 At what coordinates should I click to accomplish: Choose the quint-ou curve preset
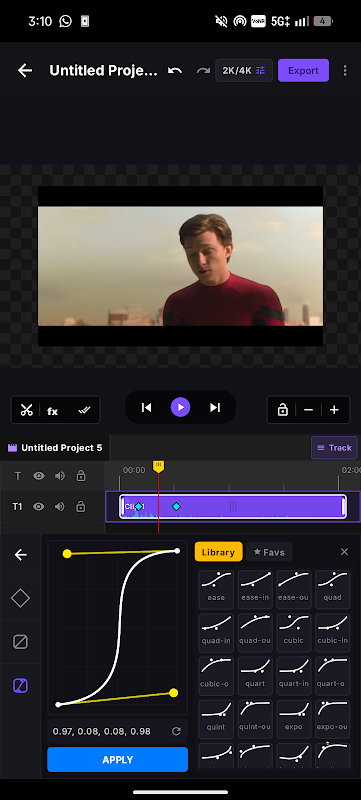(255, 719)
